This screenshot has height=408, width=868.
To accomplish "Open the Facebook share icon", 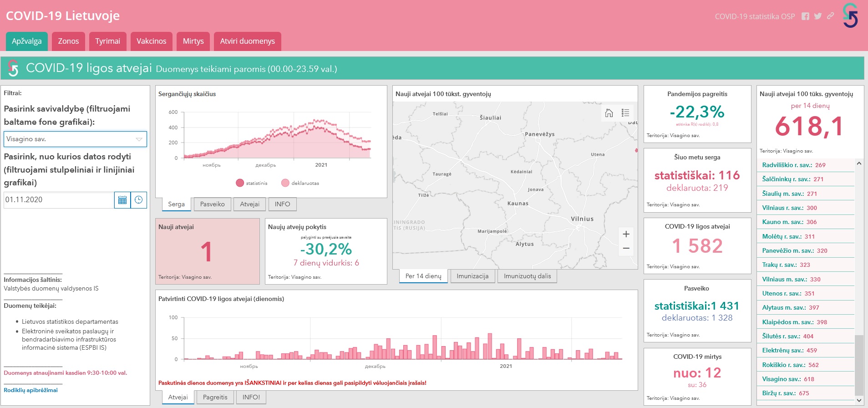I will pyautogui.click(x=805, y=16).
